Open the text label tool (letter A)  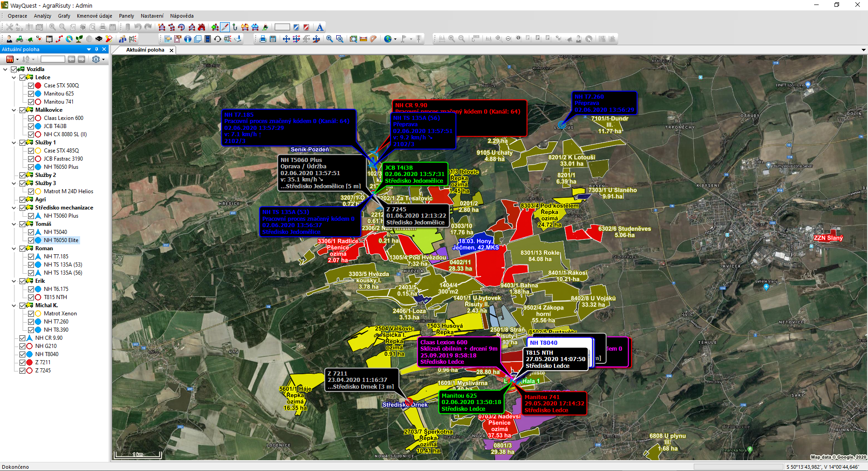[x=320, y=27]
